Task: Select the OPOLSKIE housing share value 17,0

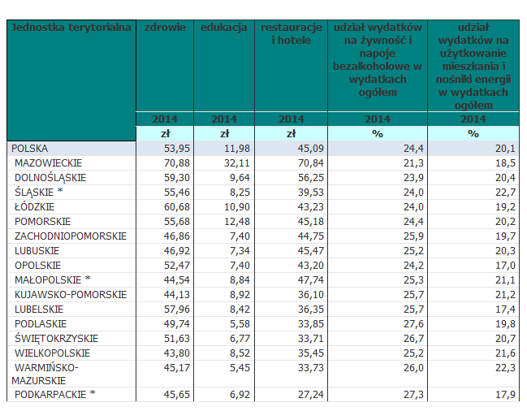Action: coord(505,266)
